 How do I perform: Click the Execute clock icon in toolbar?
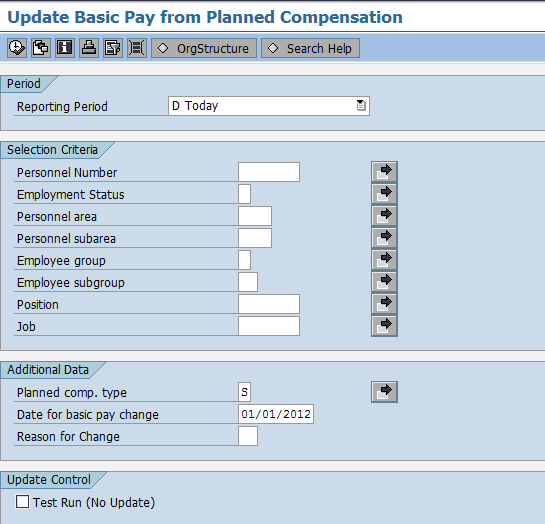[17, 48]
